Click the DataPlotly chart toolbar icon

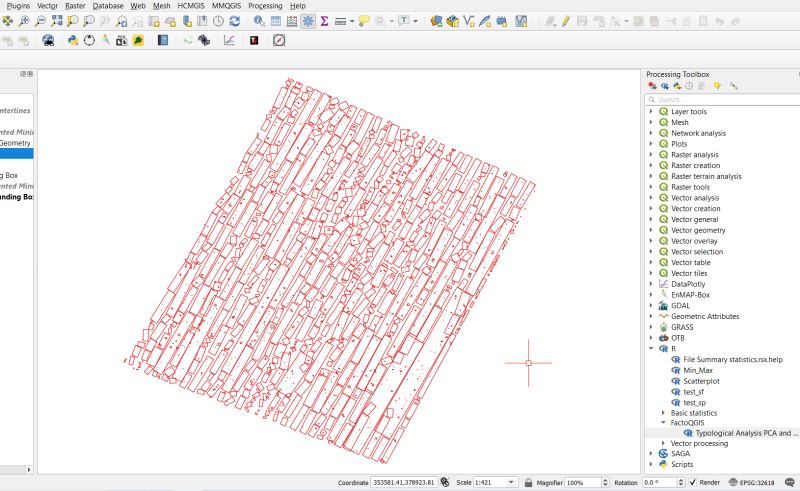click(x=229, y=40)
